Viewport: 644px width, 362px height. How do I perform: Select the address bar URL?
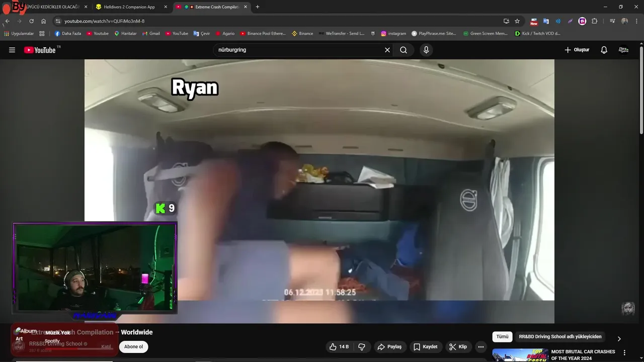(104, 21)
